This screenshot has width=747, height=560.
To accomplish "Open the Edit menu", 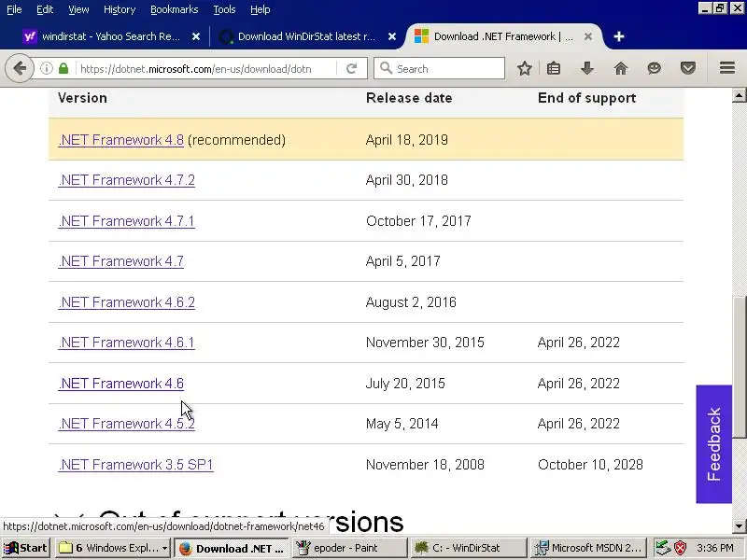I will [x=45, y=9].
